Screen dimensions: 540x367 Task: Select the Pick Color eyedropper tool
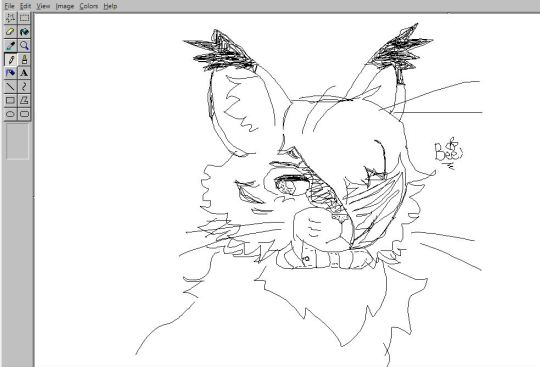(10, 45)
